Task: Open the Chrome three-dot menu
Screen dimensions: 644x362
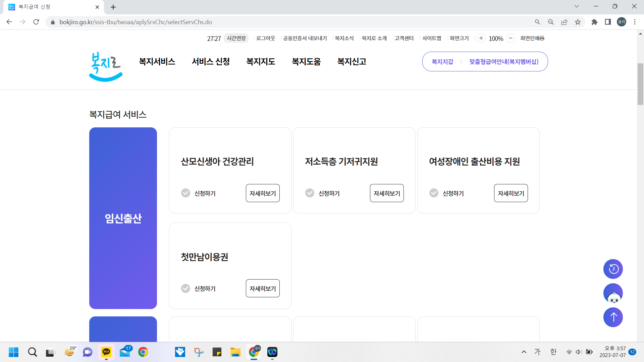Action: click(x=635, y=22)
